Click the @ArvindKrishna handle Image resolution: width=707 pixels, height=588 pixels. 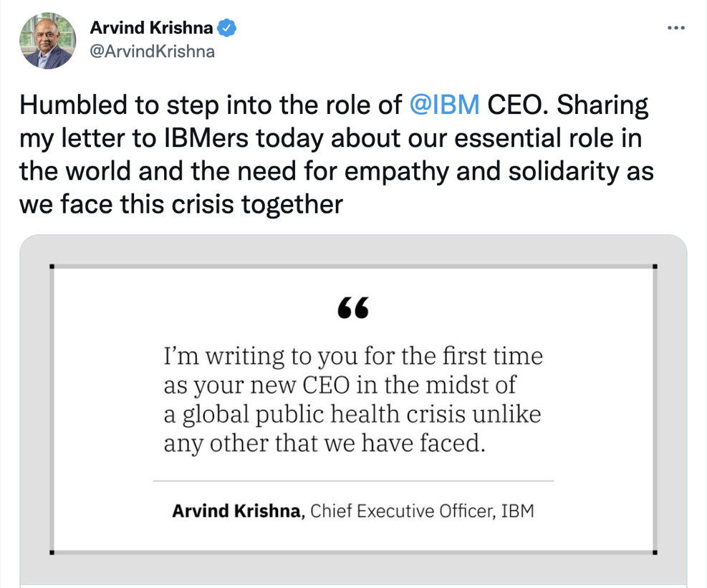point(153,52)
